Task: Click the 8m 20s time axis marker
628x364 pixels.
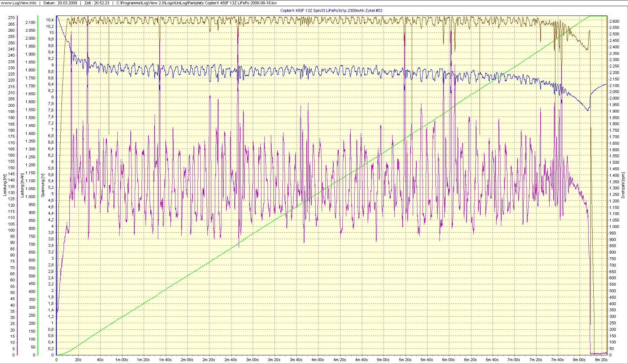Action: click(601, 360)
